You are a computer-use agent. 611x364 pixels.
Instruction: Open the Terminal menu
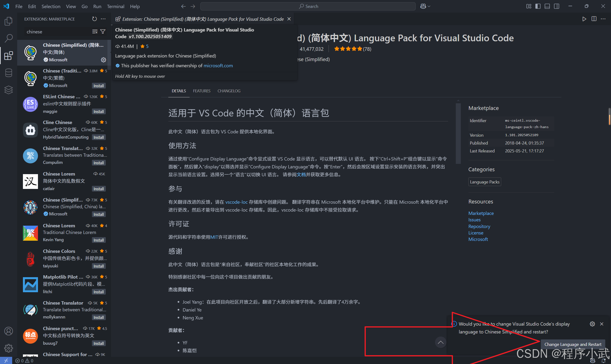click(x=115, y=6)
